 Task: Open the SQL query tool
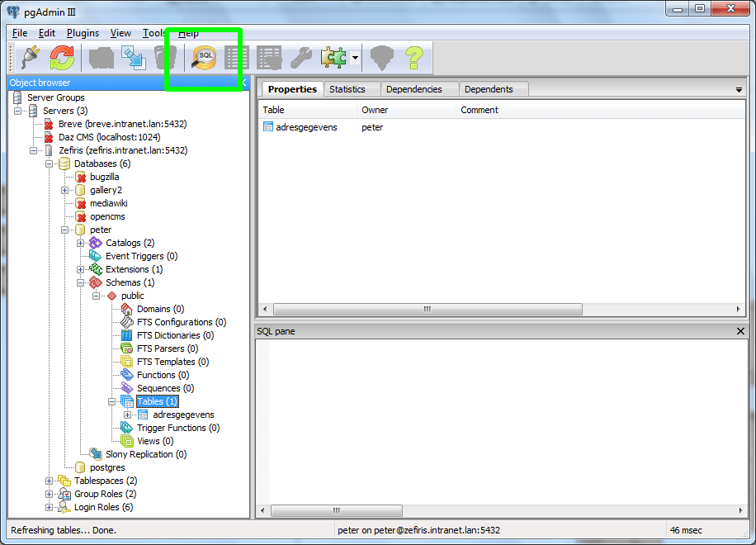[x=204, y=58]
